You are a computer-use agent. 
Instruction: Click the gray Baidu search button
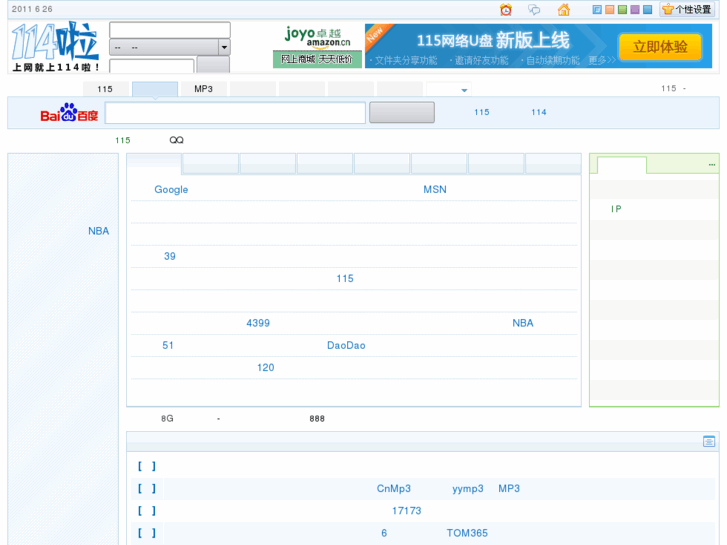[x=402, y=112]
